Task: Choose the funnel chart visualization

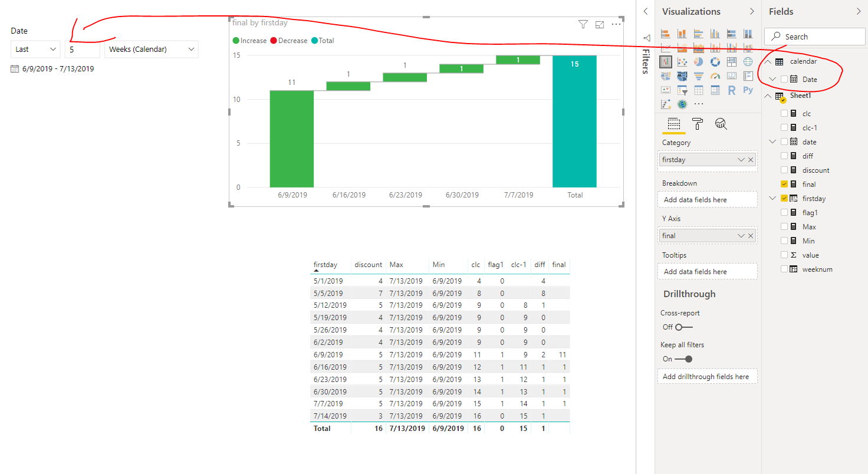Action: click(x=699, y=76)
